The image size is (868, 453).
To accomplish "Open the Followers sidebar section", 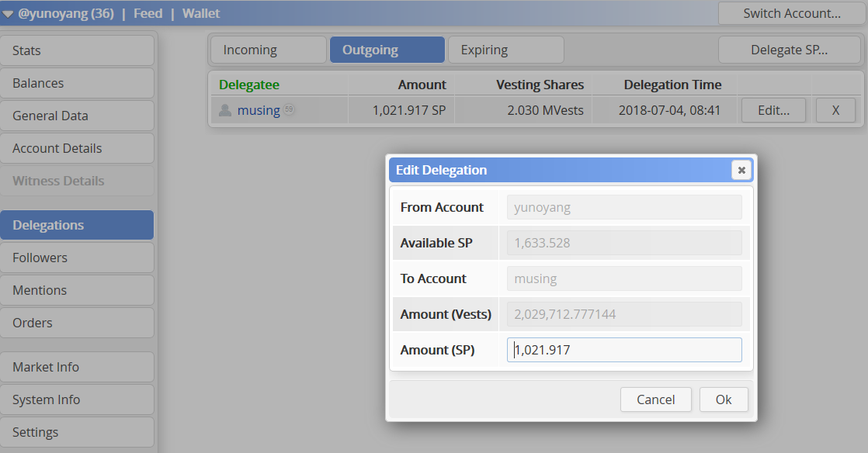I will coord(77,258).
